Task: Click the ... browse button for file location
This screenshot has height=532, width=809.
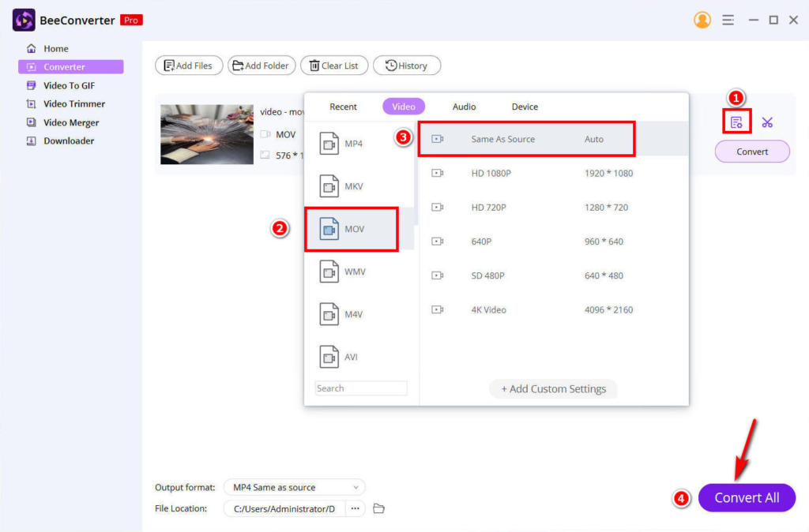Action: pos(355,509)
